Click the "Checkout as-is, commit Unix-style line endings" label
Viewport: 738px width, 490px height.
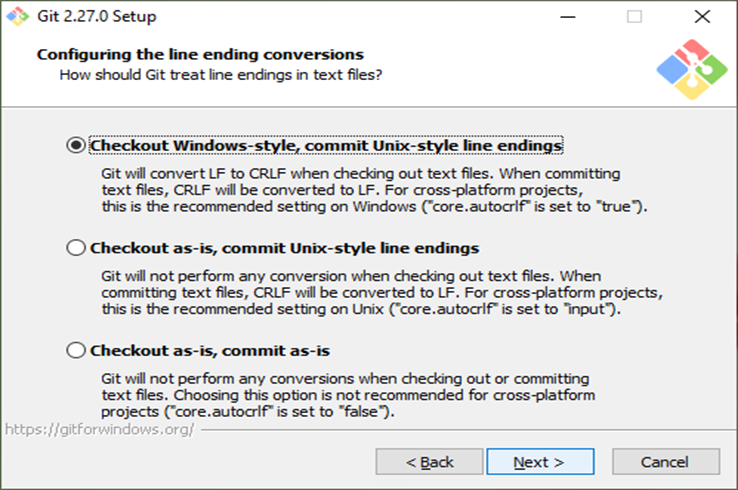[285, 248]
